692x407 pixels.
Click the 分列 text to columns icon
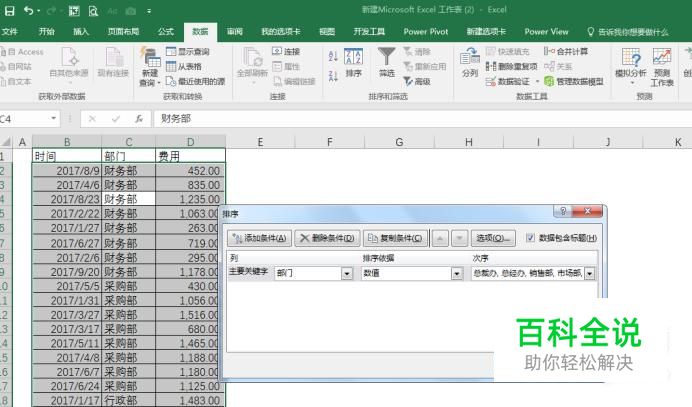click(x=470, y=63)
